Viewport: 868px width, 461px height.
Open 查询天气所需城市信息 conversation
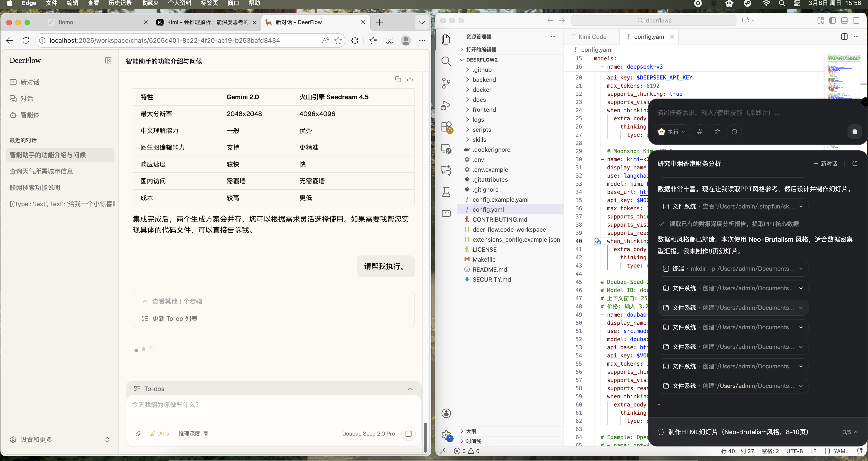tap(41, 171)
